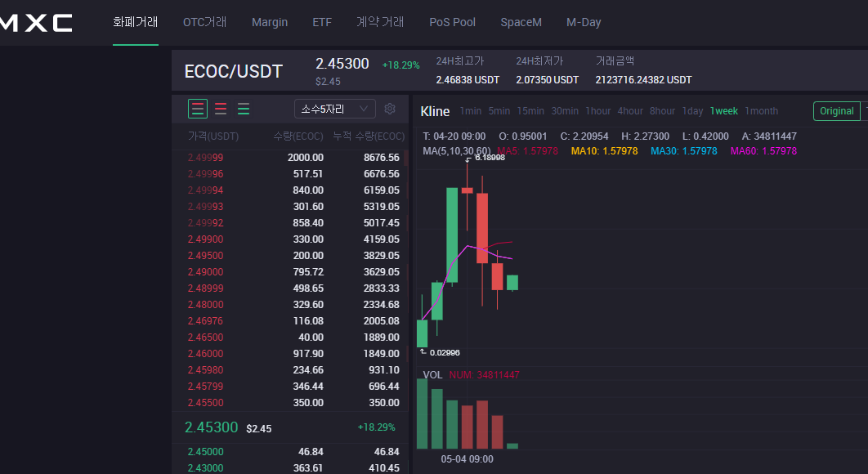868x474 pixels.
Task: Click sell order price 2.49500
Action: pyautogui.click(x=205, y=255)
